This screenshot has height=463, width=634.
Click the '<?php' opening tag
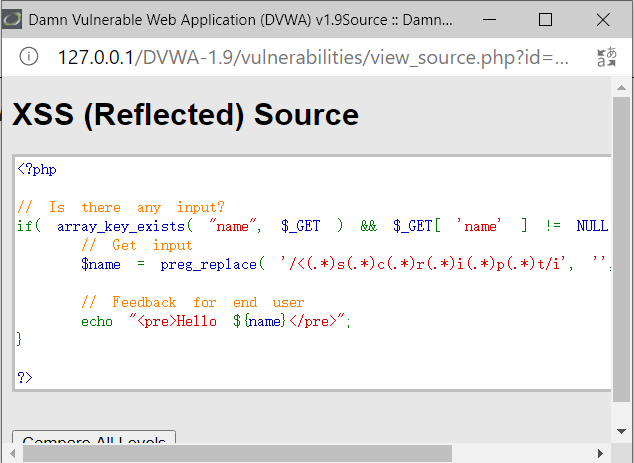pyautogui.click(x=37, y=169)
